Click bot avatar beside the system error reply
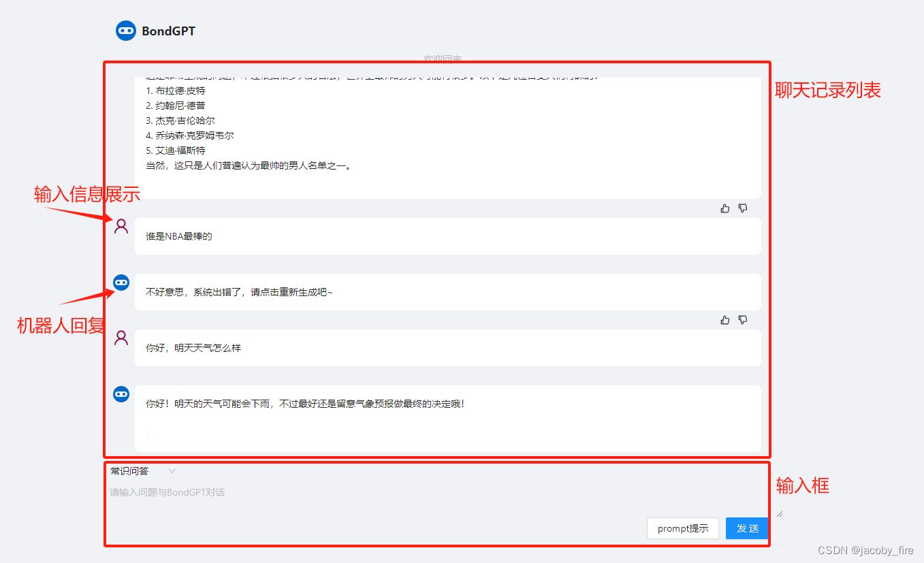The image size is (924, 563). coord(121,283)
